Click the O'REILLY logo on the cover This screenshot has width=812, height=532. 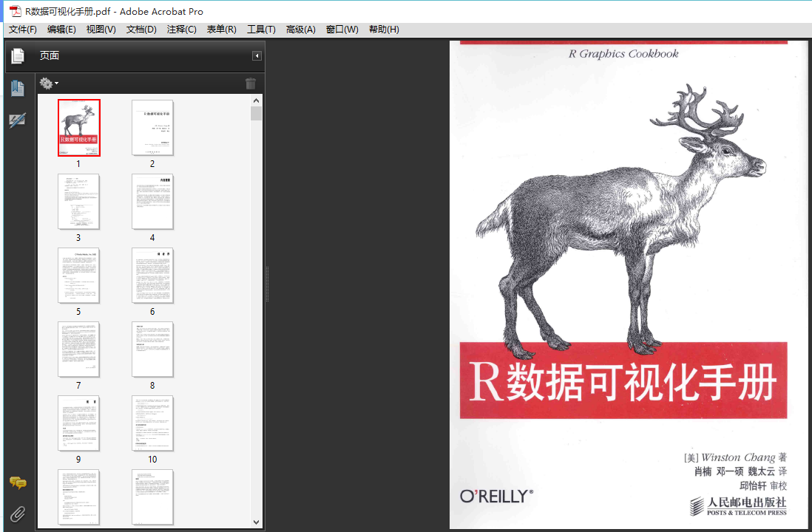497,497
